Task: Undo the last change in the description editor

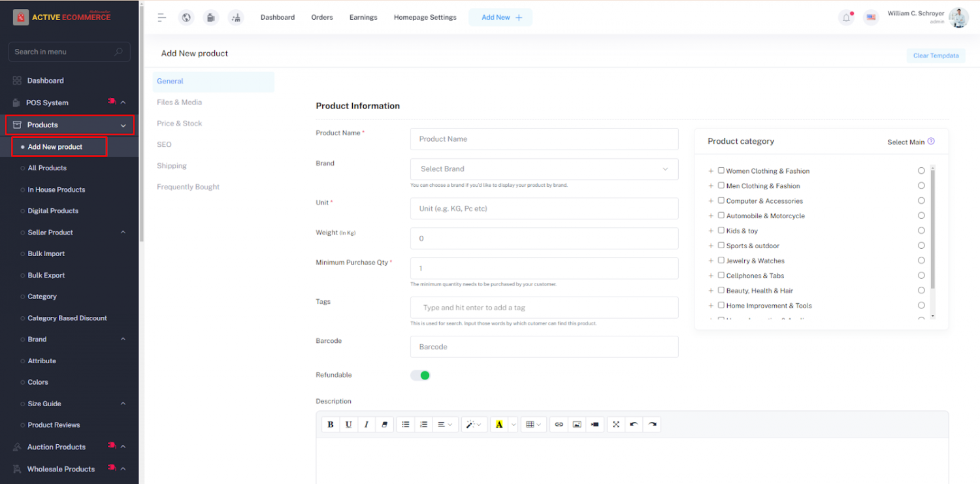Action: coord(633,424)
